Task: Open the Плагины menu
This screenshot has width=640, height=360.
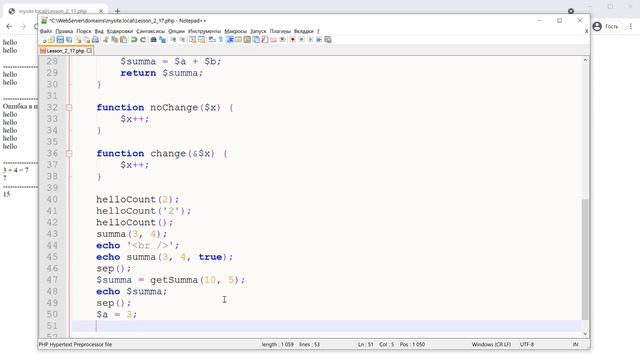Action: click(280, 31)
